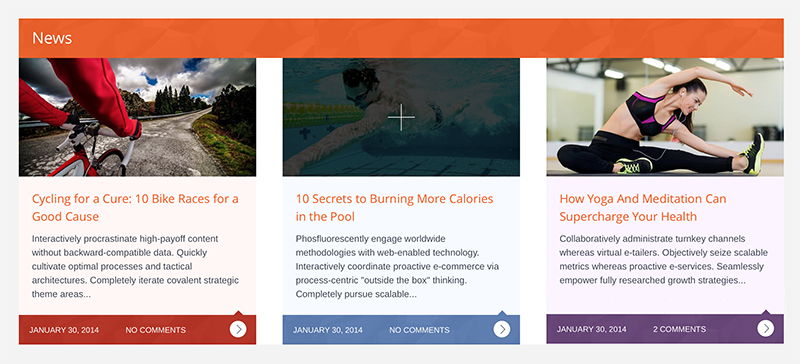Click 'NO COMMENTS' on the swimming card
Screen dimensions: 800x364
419,330
